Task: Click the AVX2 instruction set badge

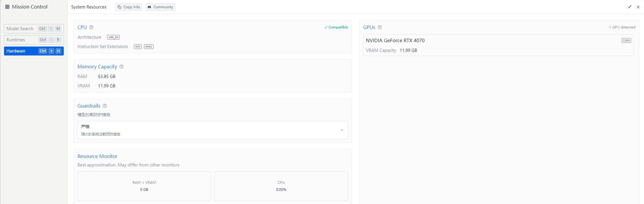Action: click(x=149, y=47)
